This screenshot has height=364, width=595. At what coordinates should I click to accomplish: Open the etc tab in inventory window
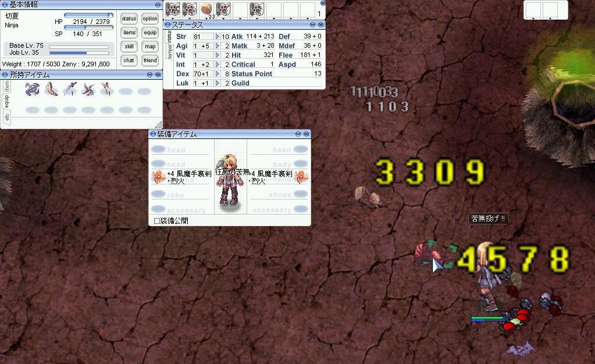point(7,116)
